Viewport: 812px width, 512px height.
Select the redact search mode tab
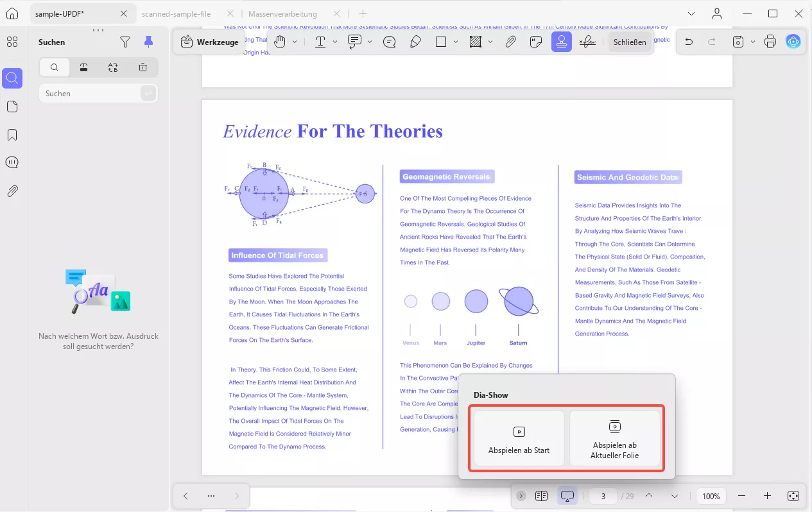(x=83, y=67)
